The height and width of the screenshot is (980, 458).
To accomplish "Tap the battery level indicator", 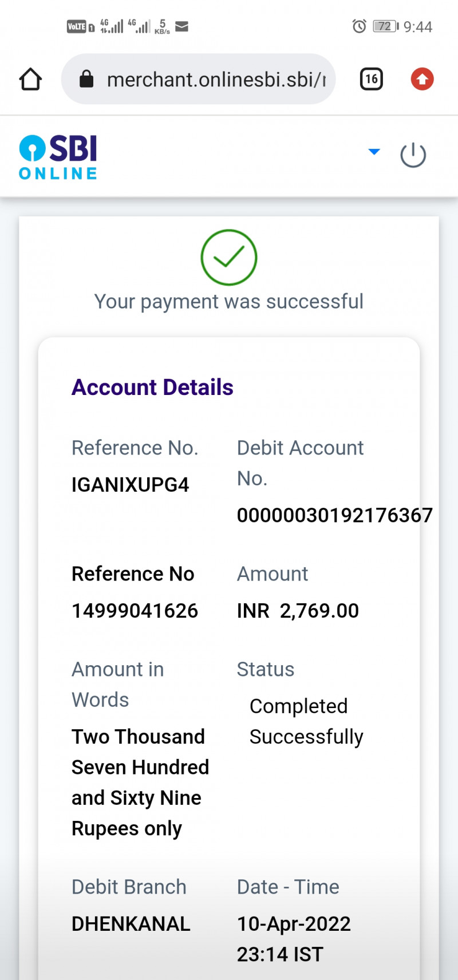I will click(x=385, y=26).
